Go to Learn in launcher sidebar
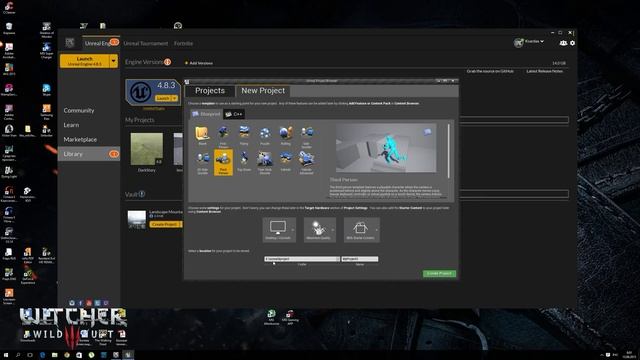Viewport: 640px width, 360px height. [71, 125]
